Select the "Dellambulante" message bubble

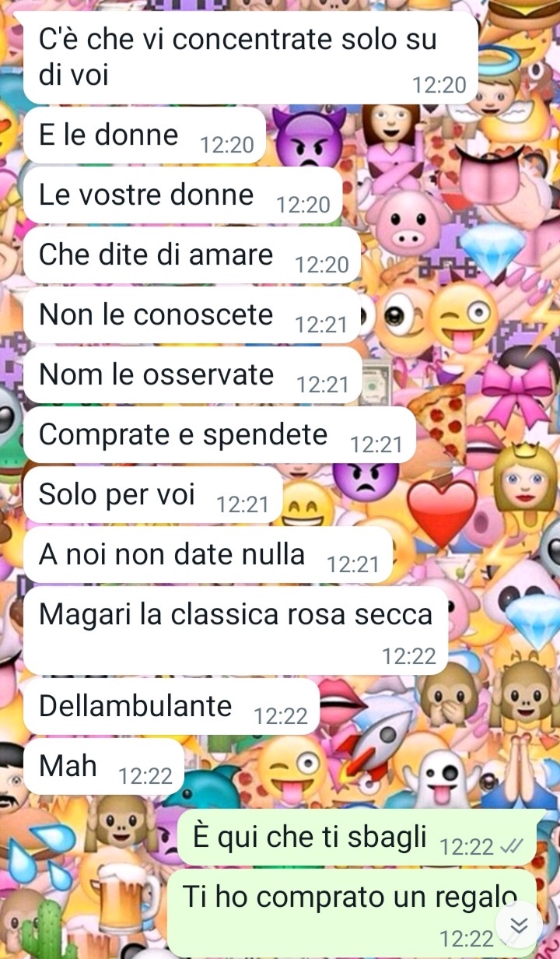172,706
